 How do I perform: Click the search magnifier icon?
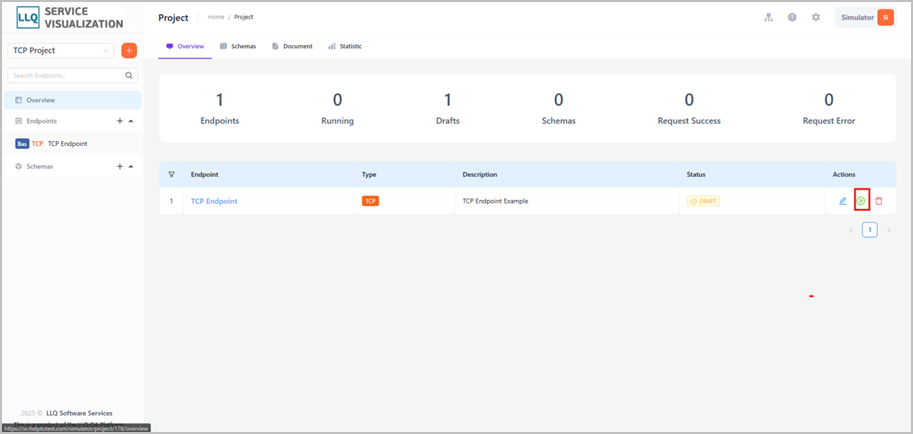click(129, 75)
